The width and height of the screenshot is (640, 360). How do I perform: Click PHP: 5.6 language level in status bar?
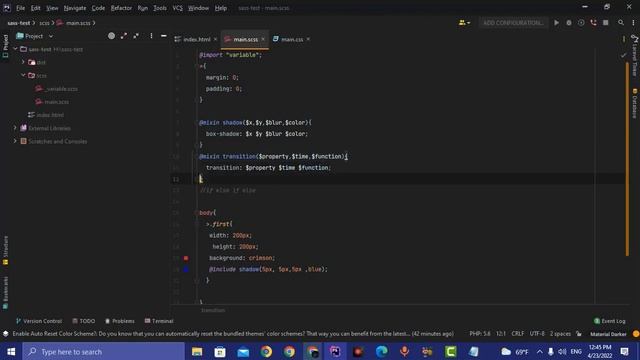pyautogui.click(x=480, y=333)
